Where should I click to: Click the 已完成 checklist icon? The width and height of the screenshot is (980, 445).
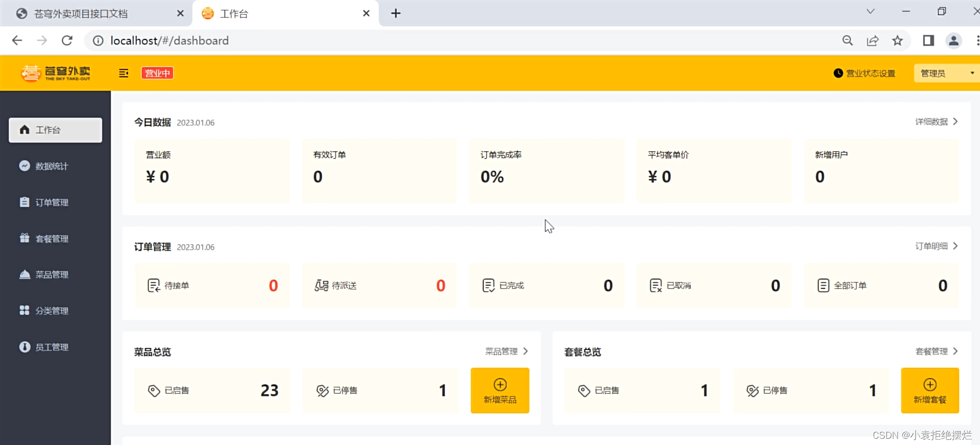tap(488, 285)
